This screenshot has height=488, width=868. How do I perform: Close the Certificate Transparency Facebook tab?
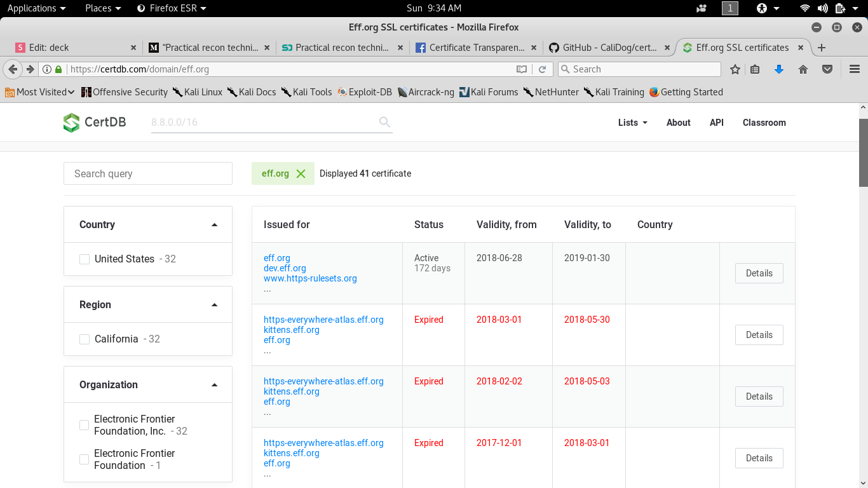[534, 48]
